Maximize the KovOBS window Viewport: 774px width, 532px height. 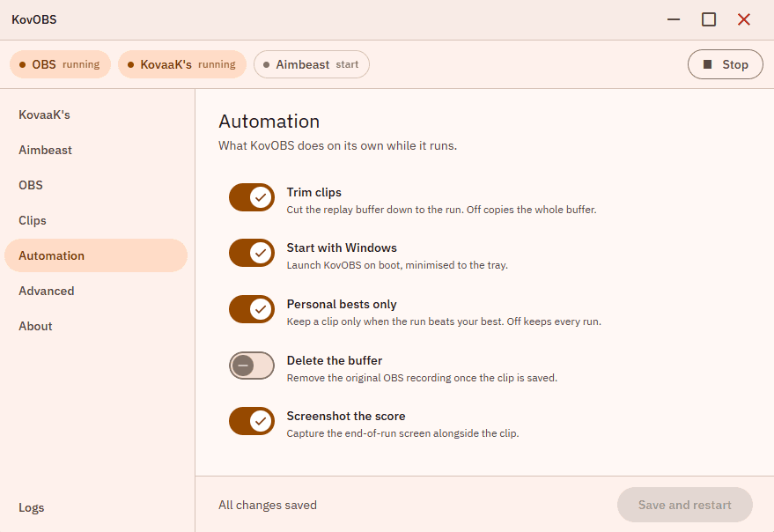tap(709, 19)
